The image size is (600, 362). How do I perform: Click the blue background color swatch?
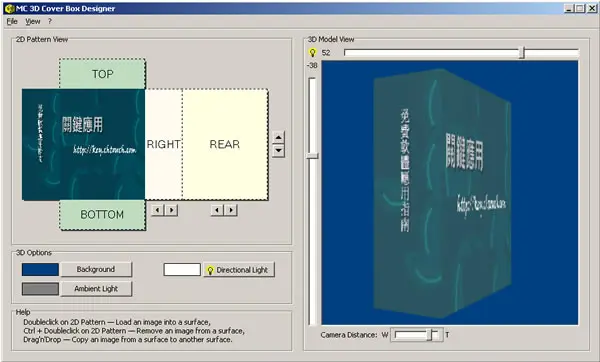(x=40, y=269)
